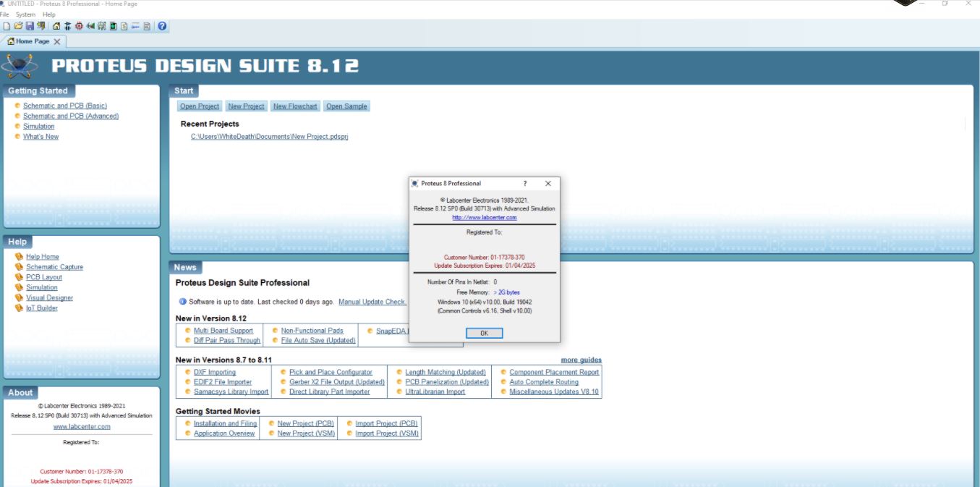Viewport: 980px width, 487px height.
Task: Open PCB Layout help link
Action: pos(44,277)
